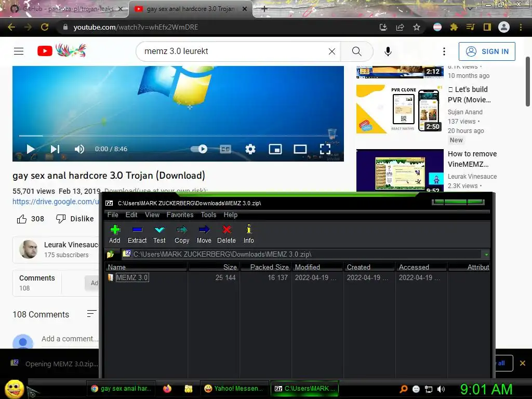Reload the YouTube page
The width and height of the screenshot is (532, 399).
click(45, 27)
